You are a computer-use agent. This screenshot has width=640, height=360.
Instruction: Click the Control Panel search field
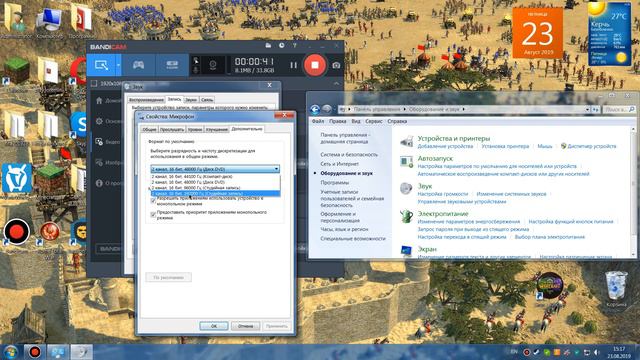(x=619, y=109)
